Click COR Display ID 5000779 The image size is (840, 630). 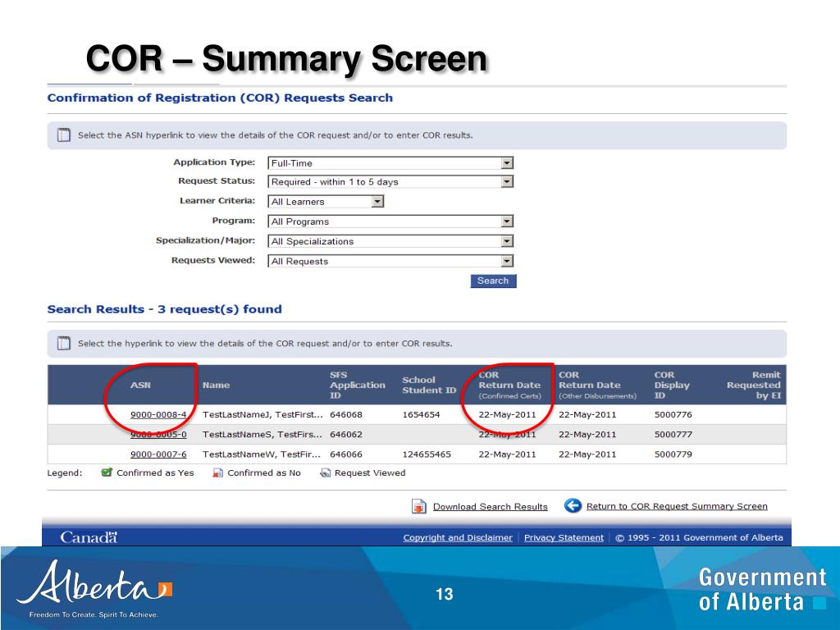coord(673,454)
